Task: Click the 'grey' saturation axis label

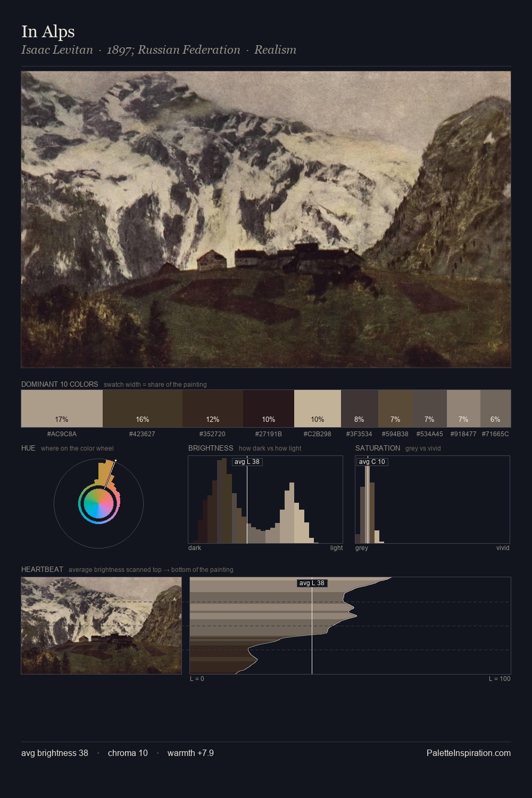Action: pyautogui.click(x=362, y=548)
